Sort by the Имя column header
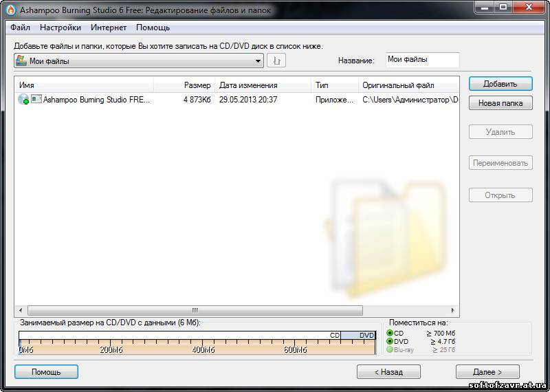The height and width of the screenshot is (392, 550). pos(84,85)
